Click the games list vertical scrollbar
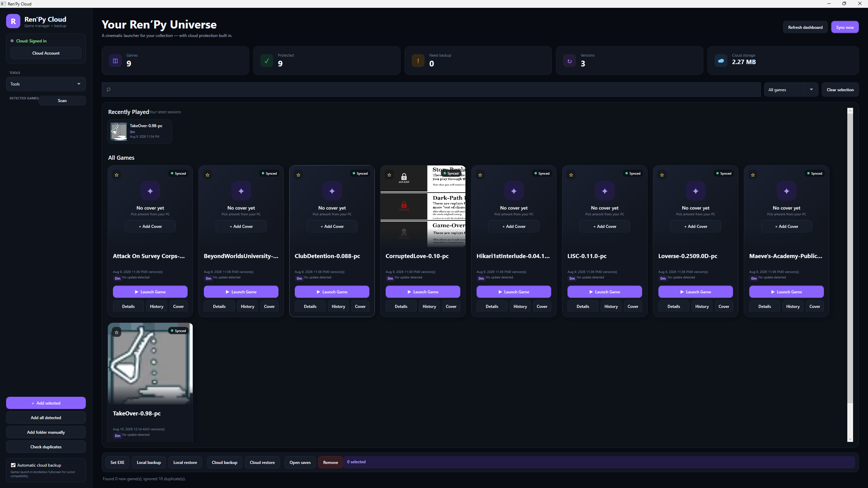This screenshot has height=488, width=868. tap(850, 258)
